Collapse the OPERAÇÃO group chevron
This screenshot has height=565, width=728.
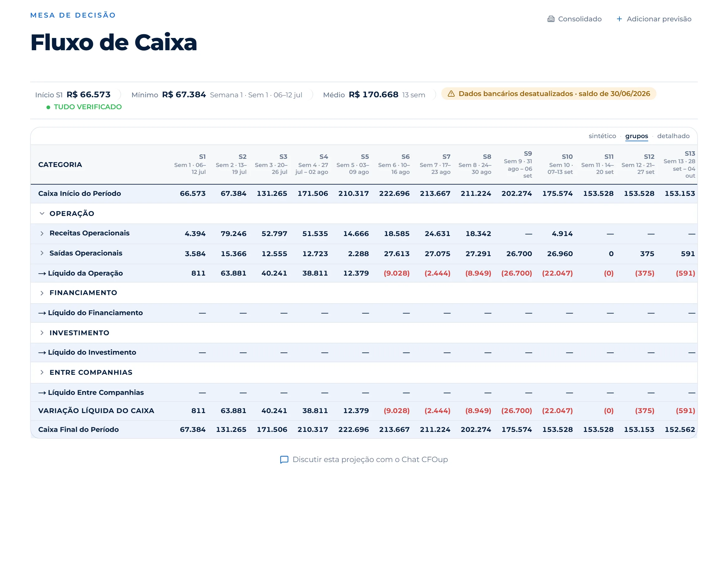pos(42,213)
